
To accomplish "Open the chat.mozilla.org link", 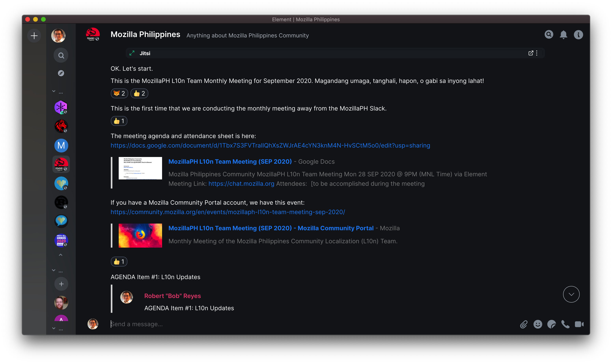I will (241, 184).
